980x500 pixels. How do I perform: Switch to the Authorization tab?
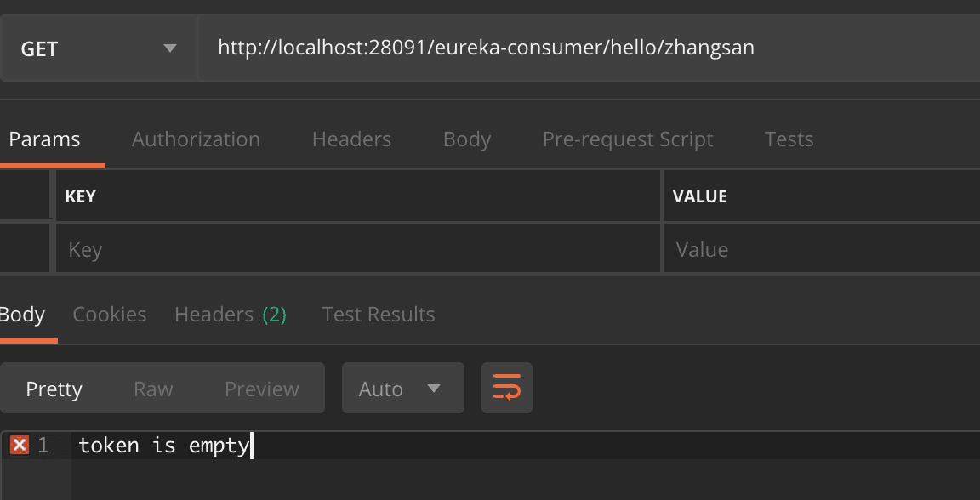196,139
